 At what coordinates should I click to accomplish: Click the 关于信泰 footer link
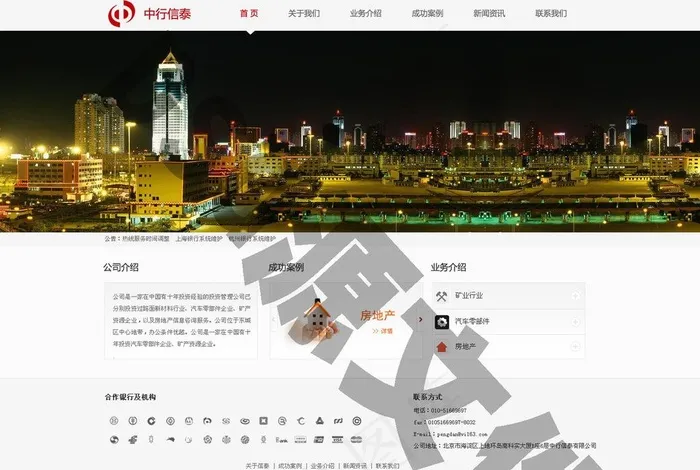[x=257, y=465]
